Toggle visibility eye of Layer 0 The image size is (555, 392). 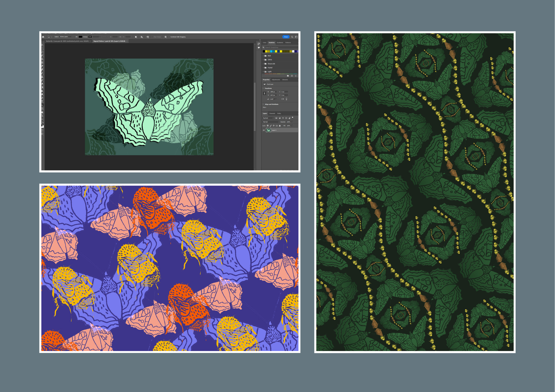(x=264, y=130)
